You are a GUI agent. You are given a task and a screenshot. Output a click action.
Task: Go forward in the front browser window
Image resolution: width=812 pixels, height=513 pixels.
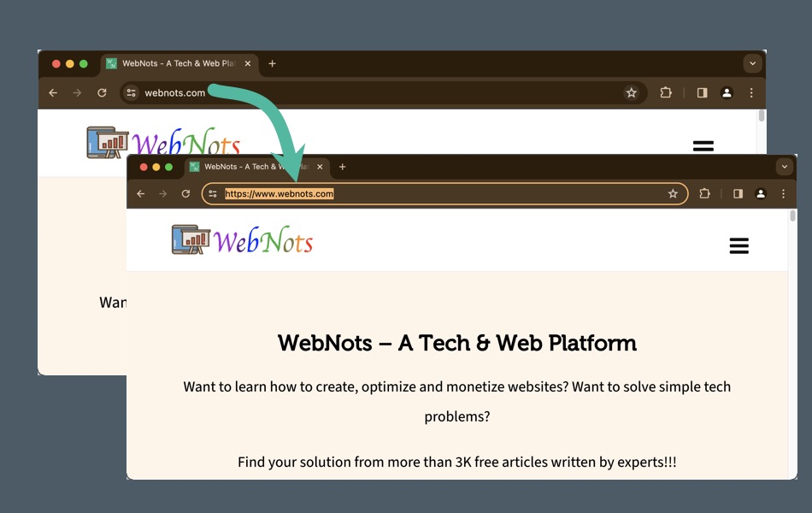[x=163, y=194]
